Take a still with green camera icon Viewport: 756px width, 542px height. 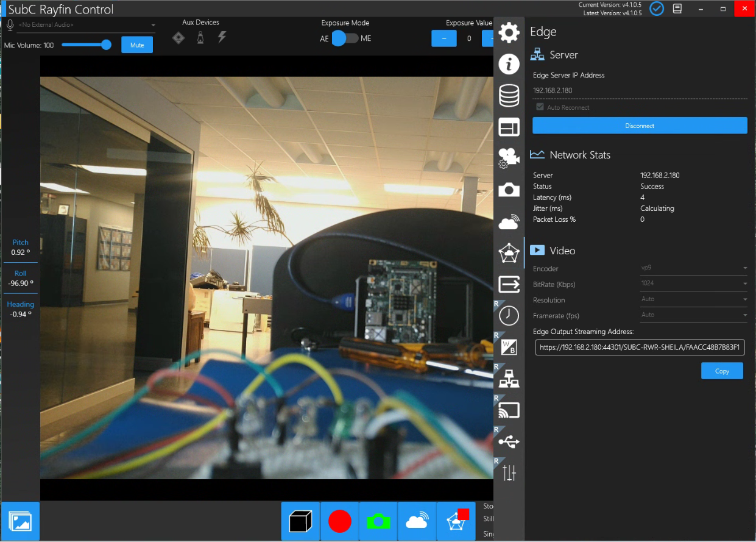378,521
